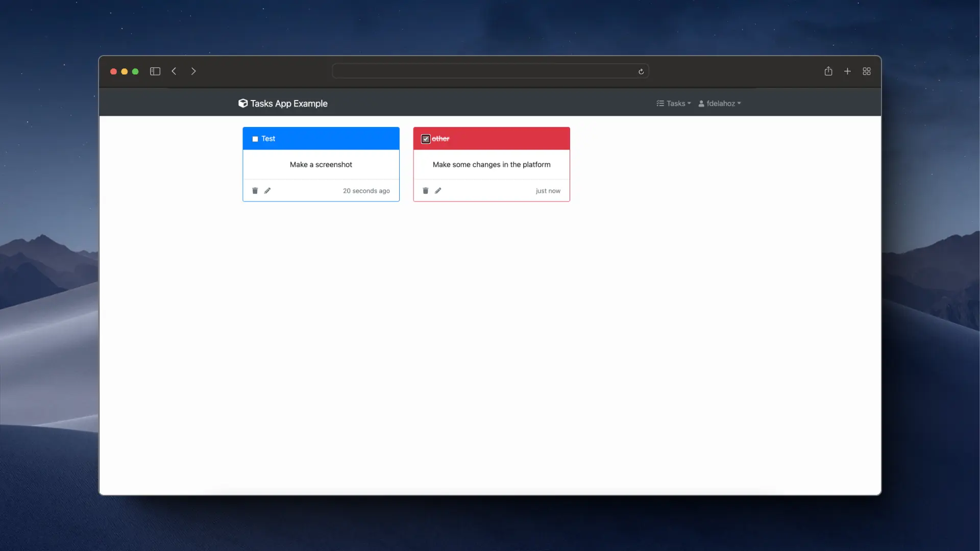Click the delete icon on other task
Screen dimensions: 980x551
pyautogui.click(x=425, y=190)
